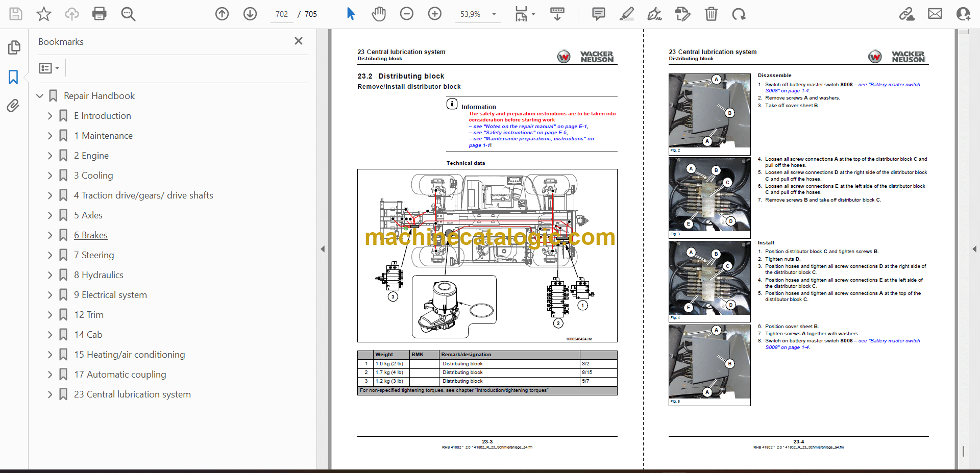The height and width of the screenshot is (473, 980).
Task: Close the Bookmarks panel
Action: pos(299,41)
